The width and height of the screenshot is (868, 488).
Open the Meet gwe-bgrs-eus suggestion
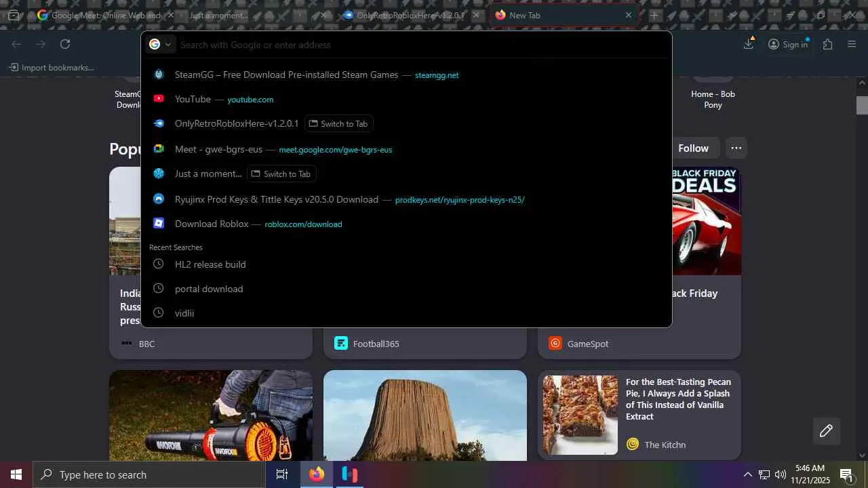click(x=406, y=149)
